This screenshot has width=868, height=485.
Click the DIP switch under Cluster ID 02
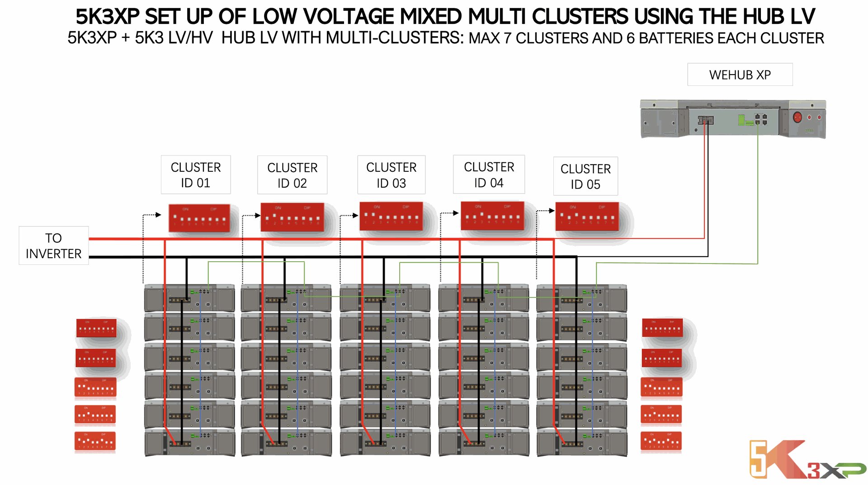tap(292, 217)
